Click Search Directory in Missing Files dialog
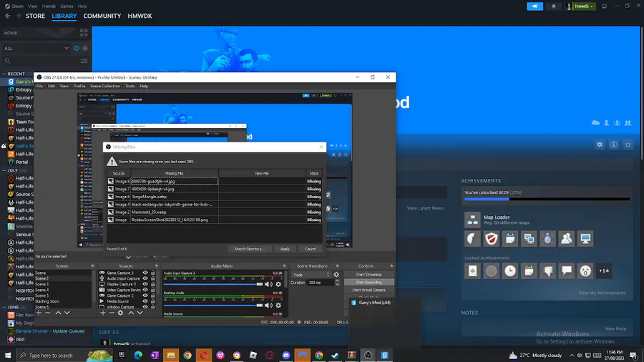Viewport: 644px width, 362px height. (x=249, y=249)
